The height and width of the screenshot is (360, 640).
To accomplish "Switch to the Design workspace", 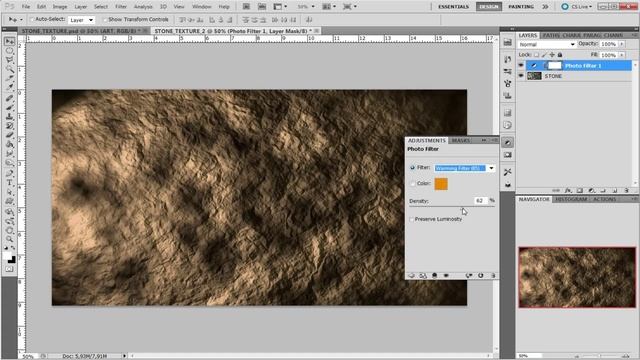I will (x=489, y=7).
